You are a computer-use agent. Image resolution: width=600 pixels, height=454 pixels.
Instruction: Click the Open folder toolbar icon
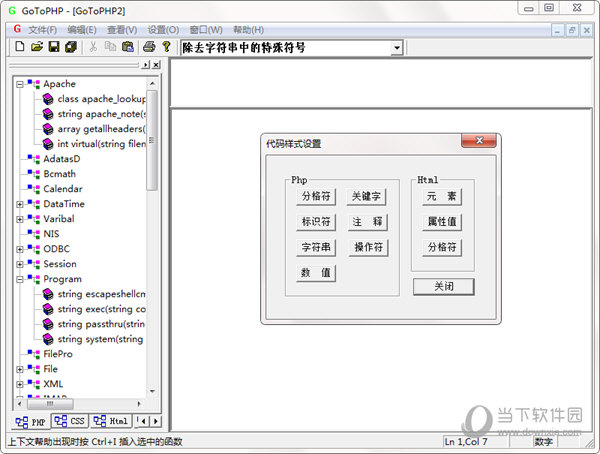37,47
